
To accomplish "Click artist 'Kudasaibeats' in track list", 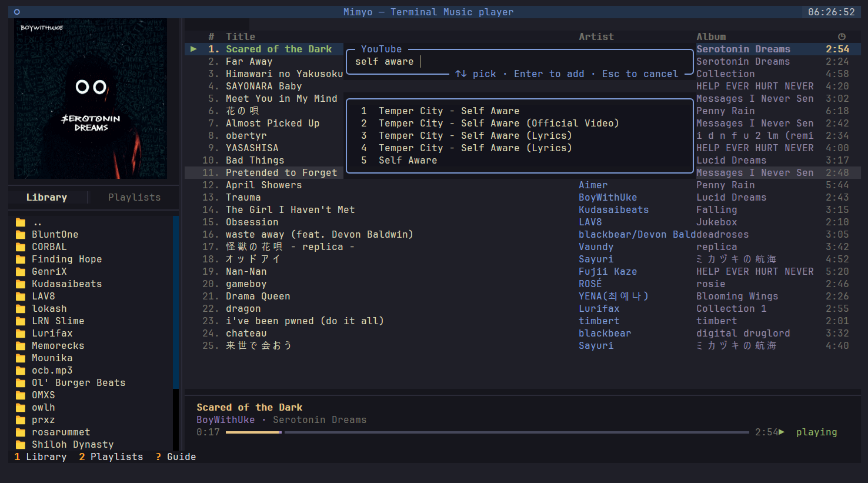I will 614,210.
